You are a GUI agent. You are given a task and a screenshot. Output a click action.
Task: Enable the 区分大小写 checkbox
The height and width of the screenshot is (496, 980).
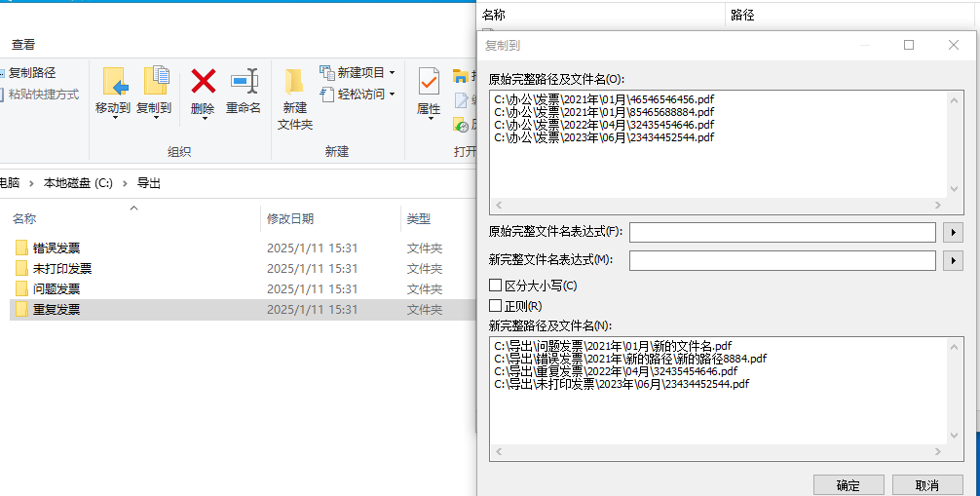[496, 286]
